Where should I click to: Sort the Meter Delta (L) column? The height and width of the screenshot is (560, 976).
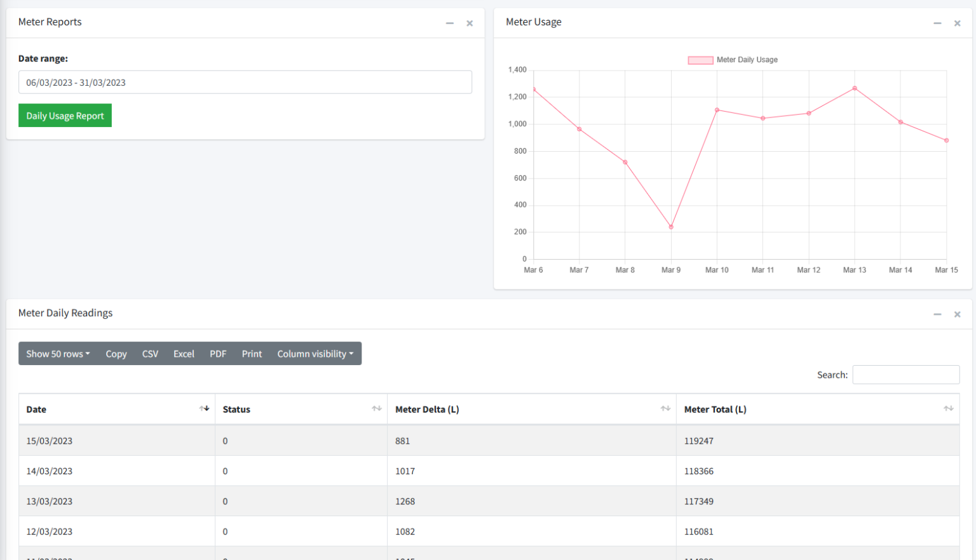pos(665,409)
